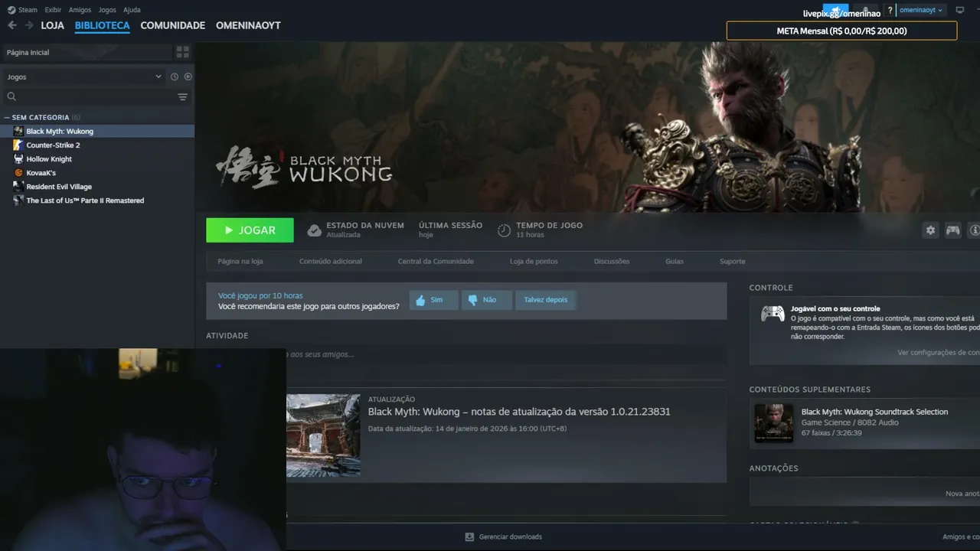
Task: Open advanced filter options icon
Action: (182, 96)
